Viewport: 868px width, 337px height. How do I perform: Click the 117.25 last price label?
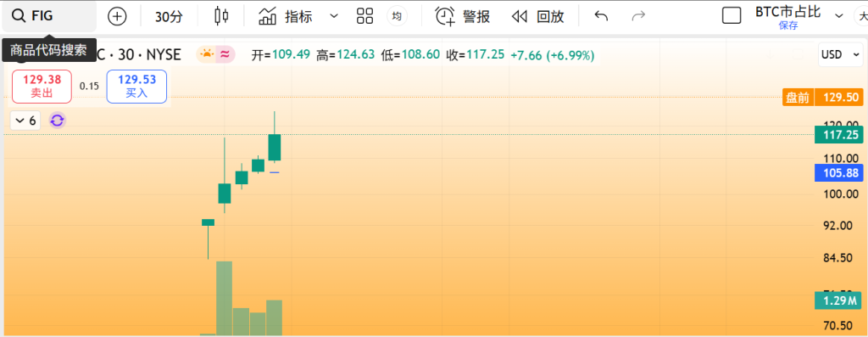tap(839, 134)
